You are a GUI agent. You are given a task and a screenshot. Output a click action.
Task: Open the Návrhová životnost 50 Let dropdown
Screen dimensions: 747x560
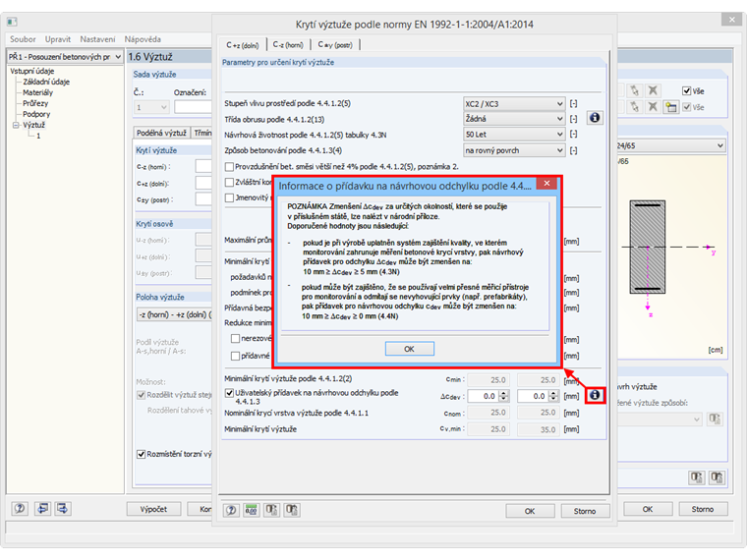click(x=514, y=135)
